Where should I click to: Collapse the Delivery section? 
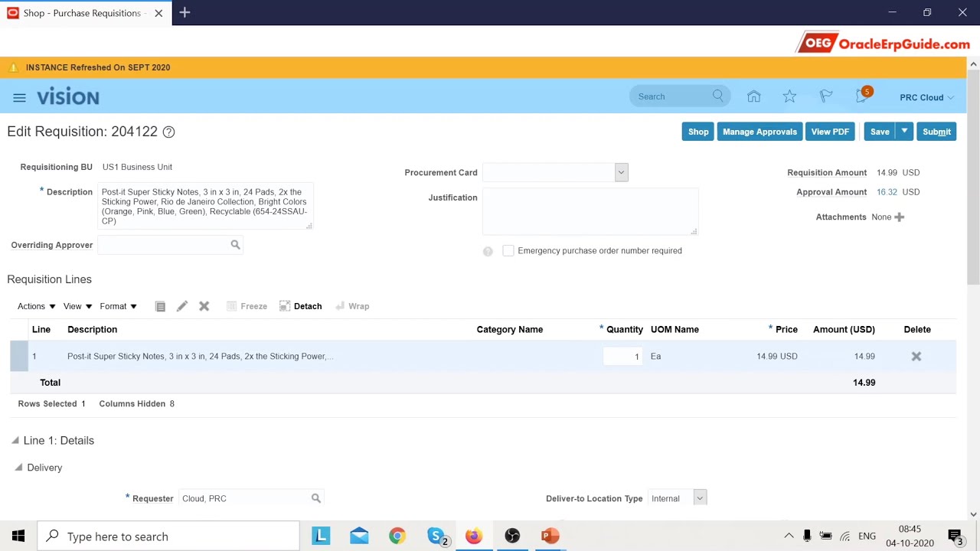tap(18, 467)
